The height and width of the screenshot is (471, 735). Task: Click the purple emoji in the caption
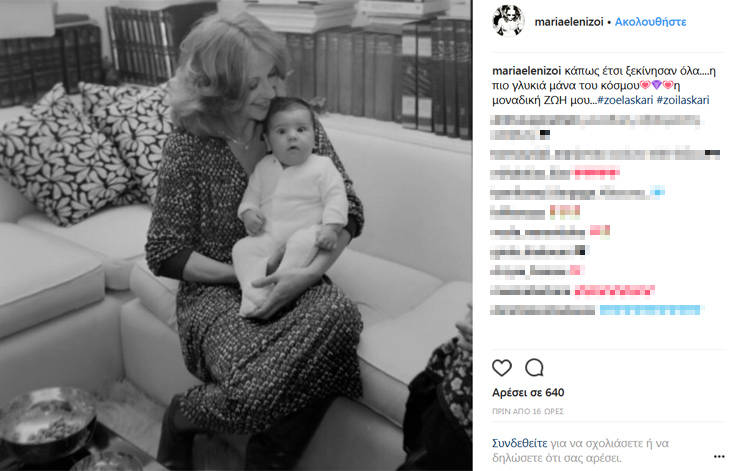[657, 85]
